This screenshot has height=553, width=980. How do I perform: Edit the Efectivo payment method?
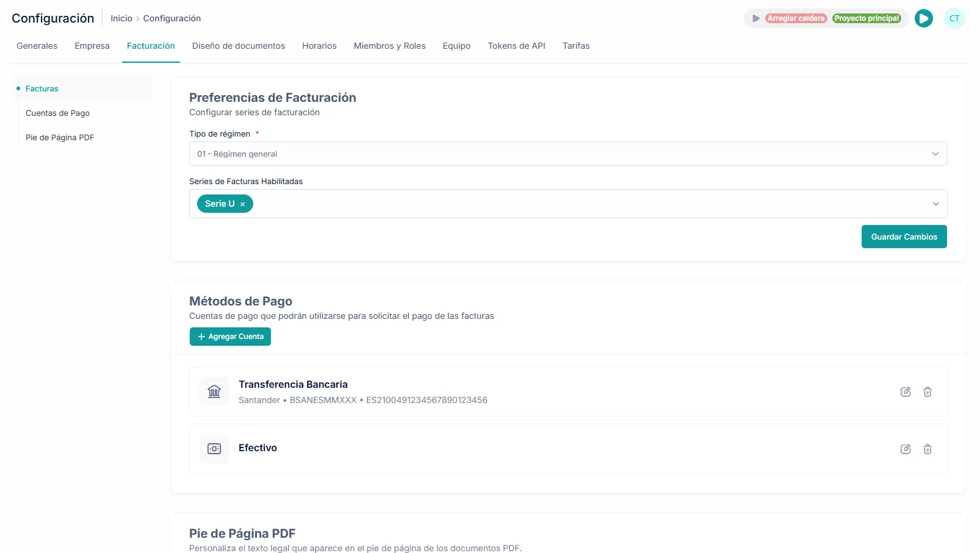pyautogui.click(x=906, y=449)
